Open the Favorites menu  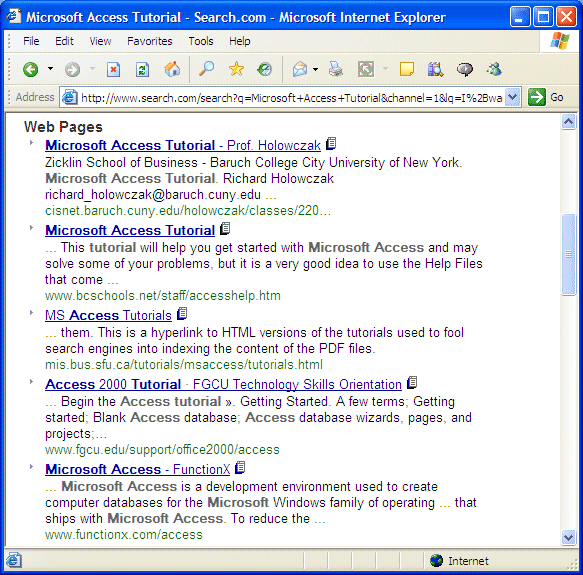point(149,41)
